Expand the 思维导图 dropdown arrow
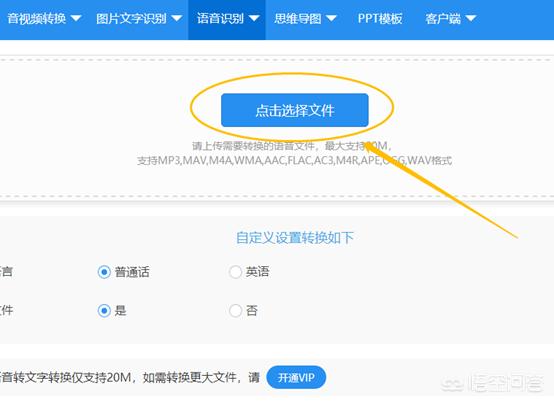Image resolution: width=554 pixels, height=402 pixels. 331,18
